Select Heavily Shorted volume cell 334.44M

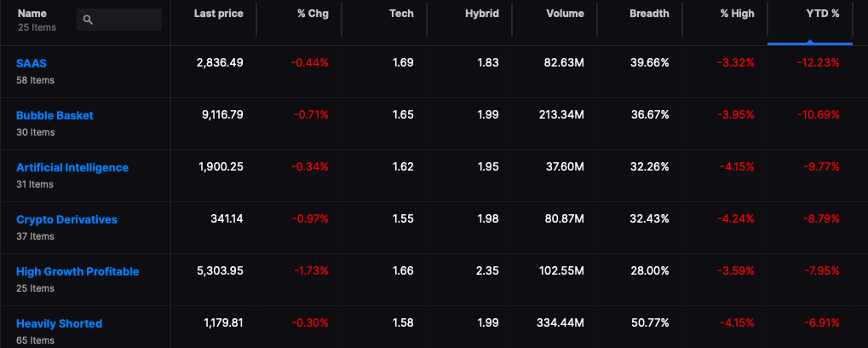click(560, 323)
